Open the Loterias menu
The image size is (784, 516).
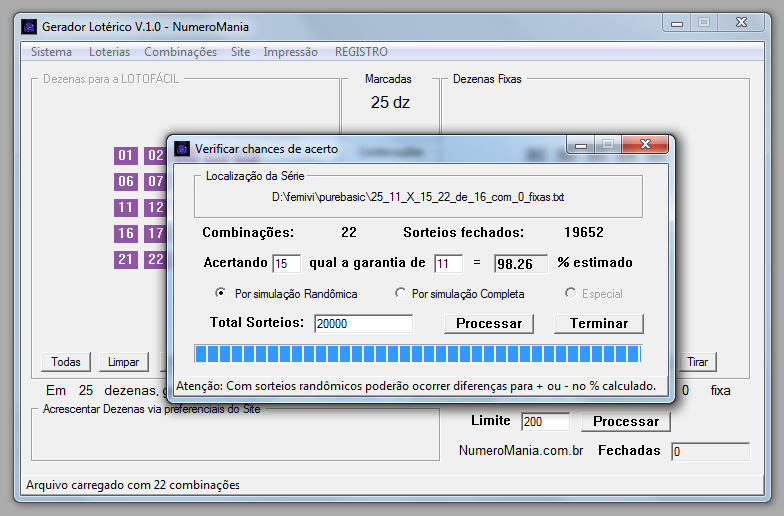110,52
